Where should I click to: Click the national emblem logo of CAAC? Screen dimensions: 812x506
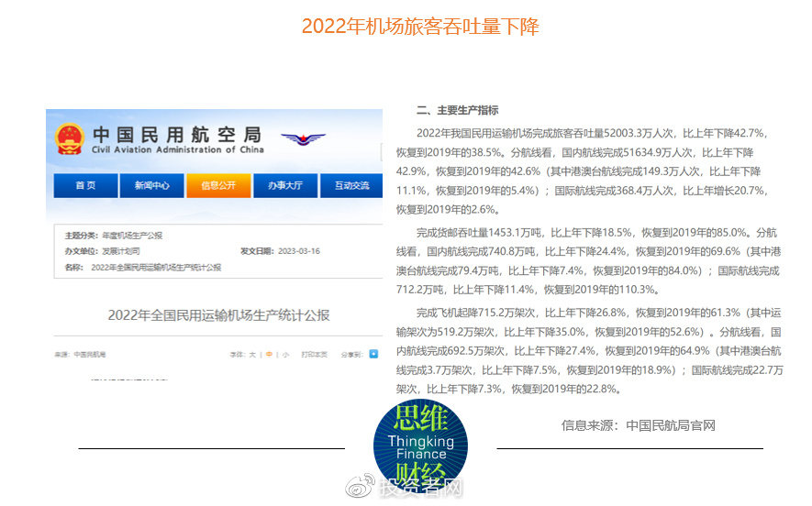(x=70, y=138)
